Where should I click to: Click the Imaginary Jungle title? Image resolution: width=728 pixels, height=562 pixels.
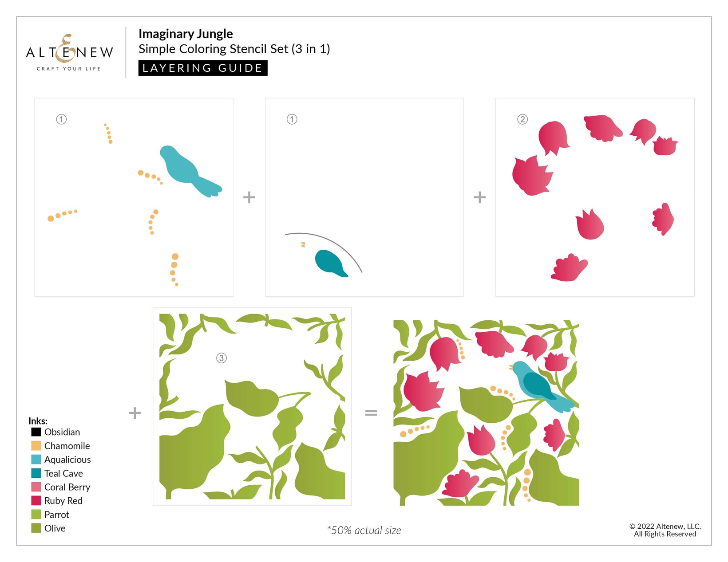coord(186,34)
